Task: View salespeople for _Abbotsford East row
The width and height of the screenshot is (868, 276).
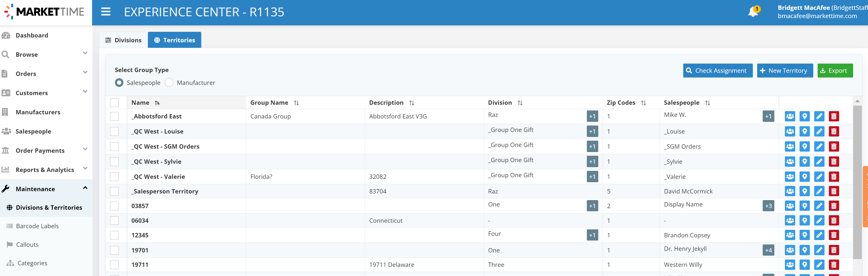Action: coord(790,116)
